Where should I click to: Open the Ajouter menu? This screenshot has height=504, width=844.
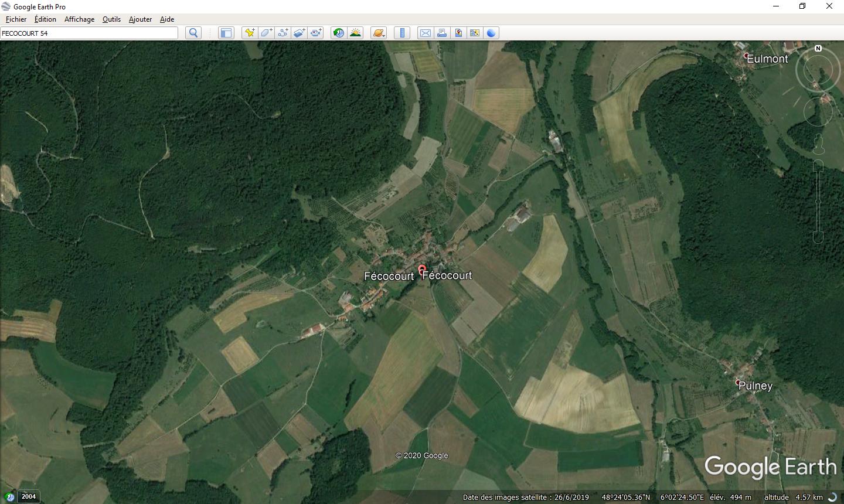coord(140,19)
